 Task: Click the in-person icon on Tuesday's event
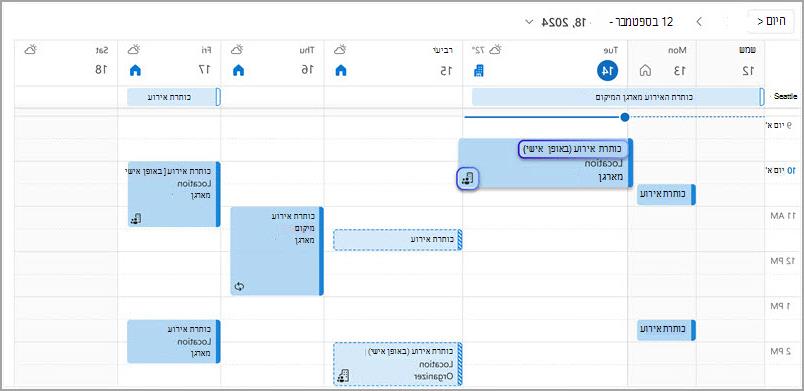pos(468,179)
